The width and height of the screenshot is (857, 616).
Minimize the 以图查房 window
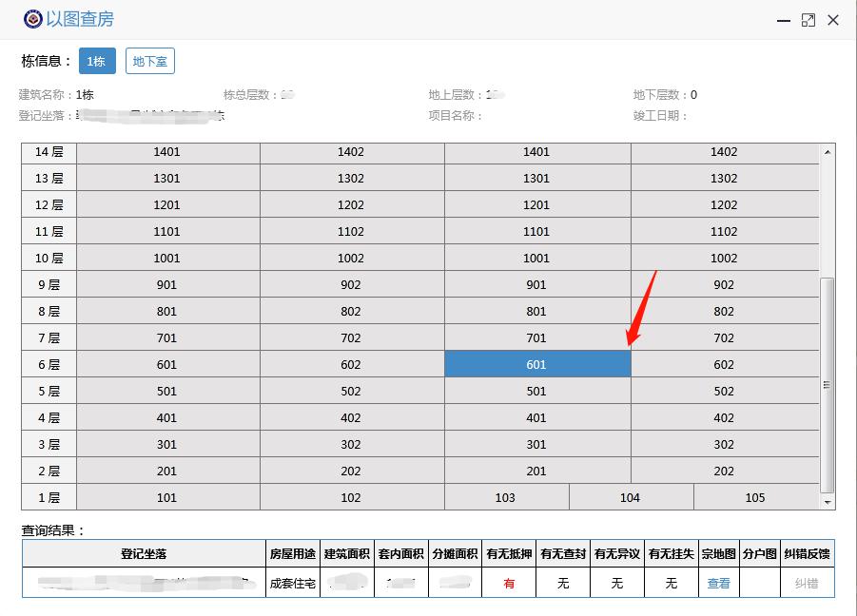coord(783,20)
